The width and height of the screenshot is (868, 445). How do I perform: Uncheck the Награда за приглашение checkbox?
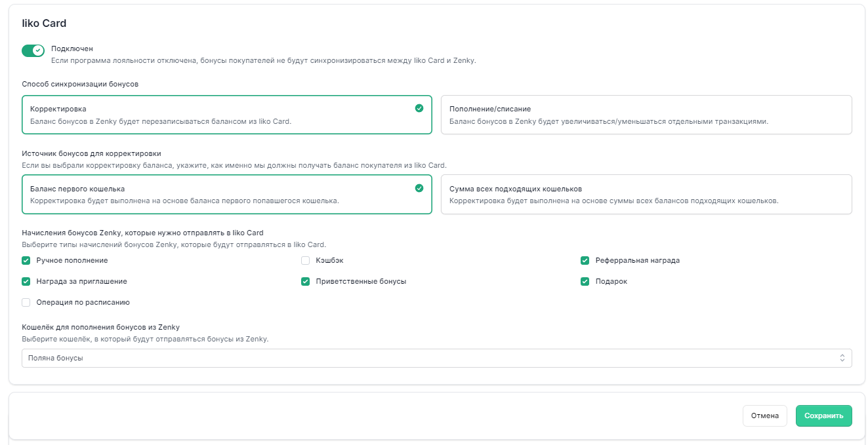tap(26, 281)
